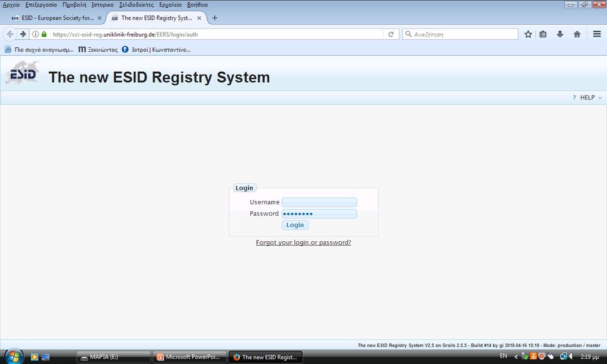Open the Επεξεργασία menu
The height and width of the screenshot is (364, 607).
41,5
